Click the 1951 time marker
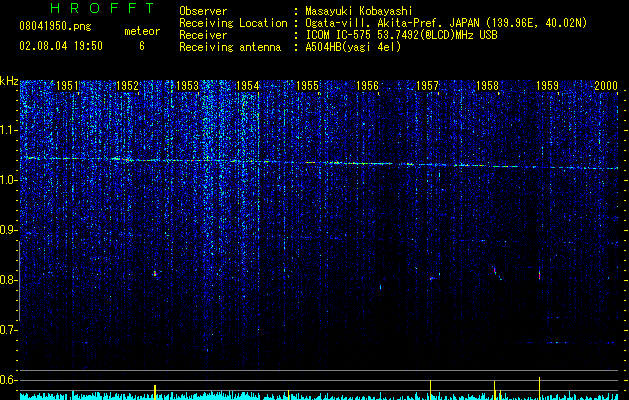The width and height of the screenshot is (629, 400). pos(67,86)
